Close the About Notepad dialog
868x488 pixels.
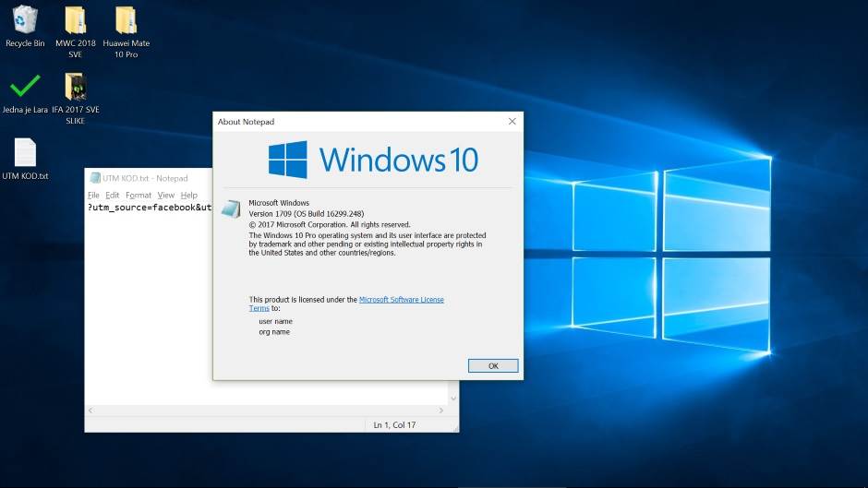click(x=512, y=122)
